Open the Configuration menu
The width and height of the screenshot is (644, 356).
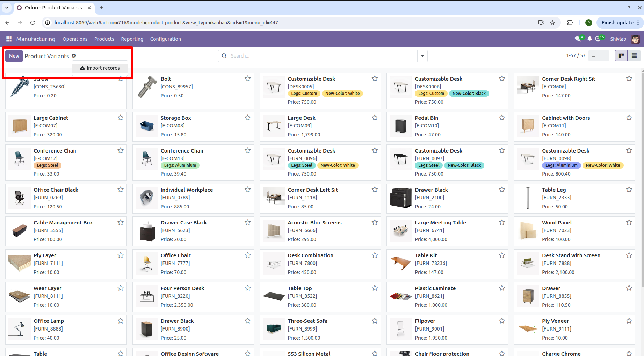point(166,39)
